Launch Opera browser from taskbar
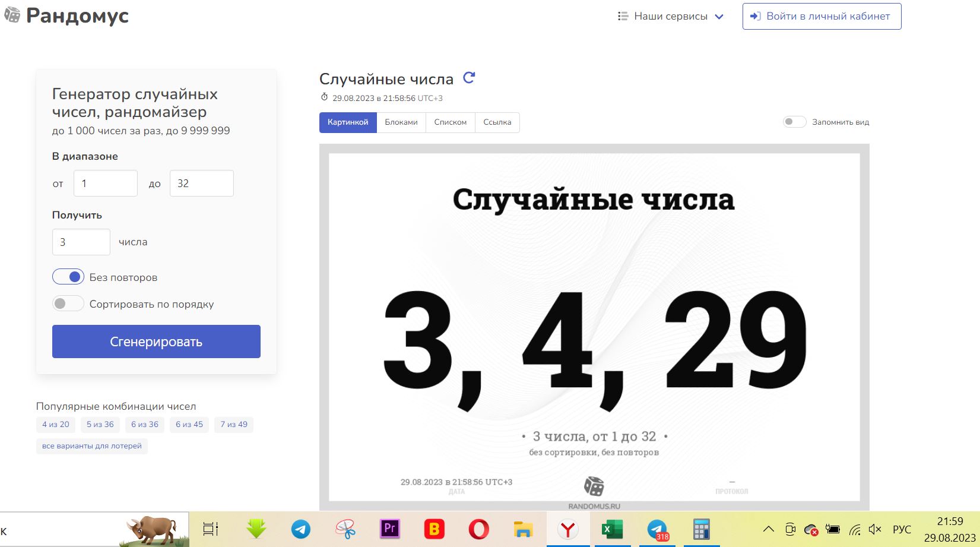This screenshot has width=980, height=547. coord(478,529)
